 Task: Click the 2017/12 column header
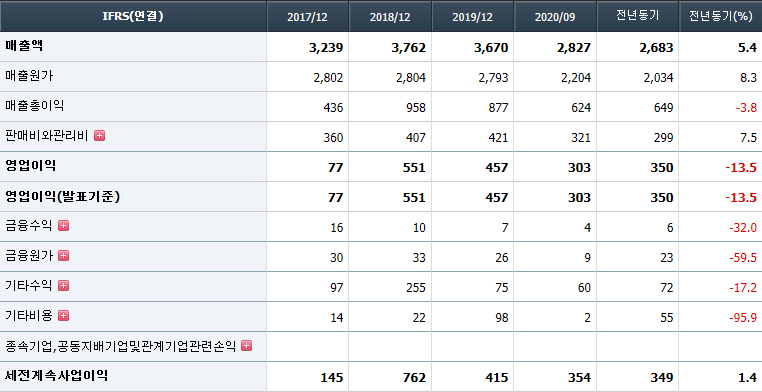tap(308, 17)
